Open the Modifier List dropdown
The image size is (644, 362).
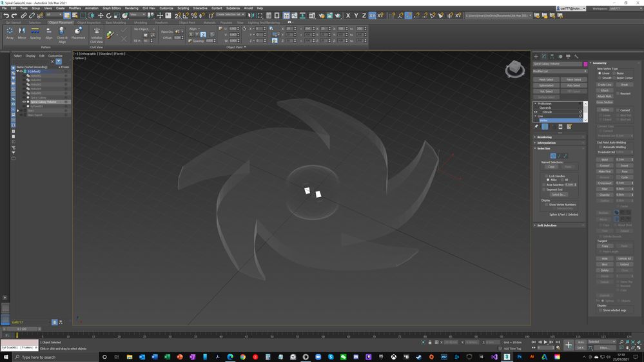[x=560, y=71]
